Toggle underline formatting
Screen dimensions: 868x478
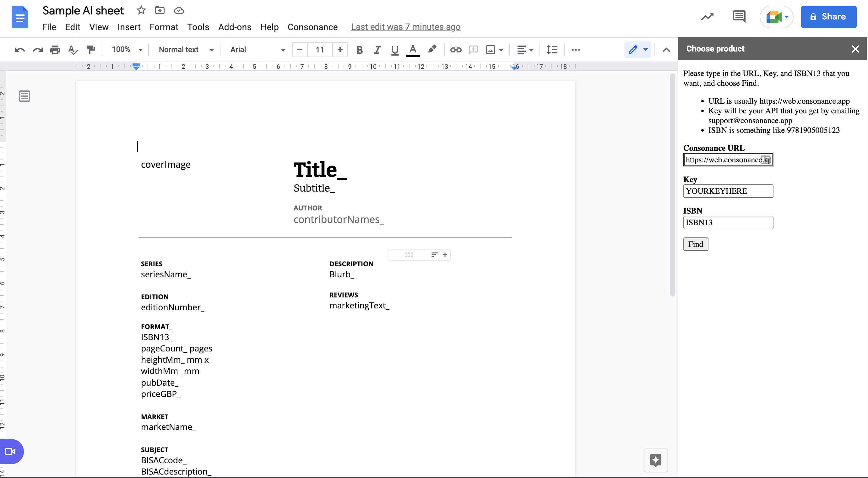tap(394, 50)
